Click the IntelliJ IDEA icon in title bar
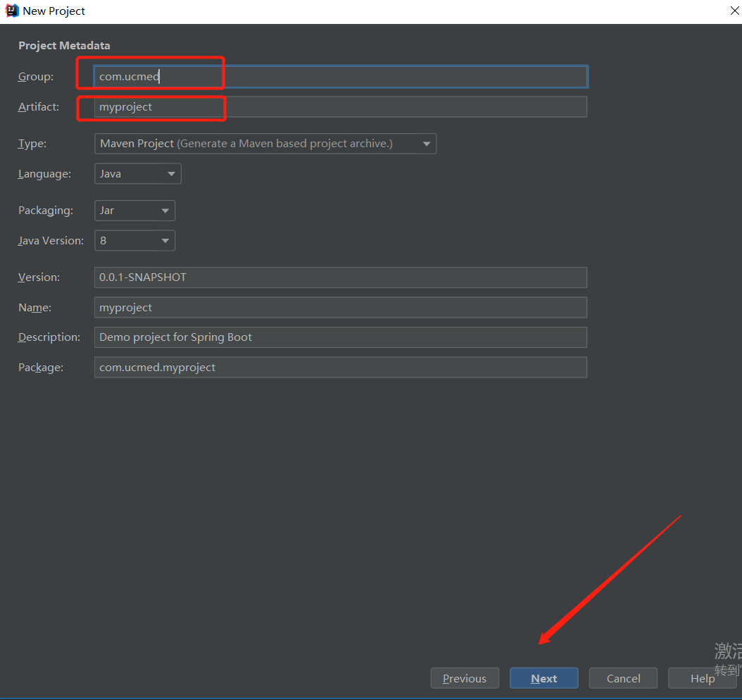 [x=12, y=11]
